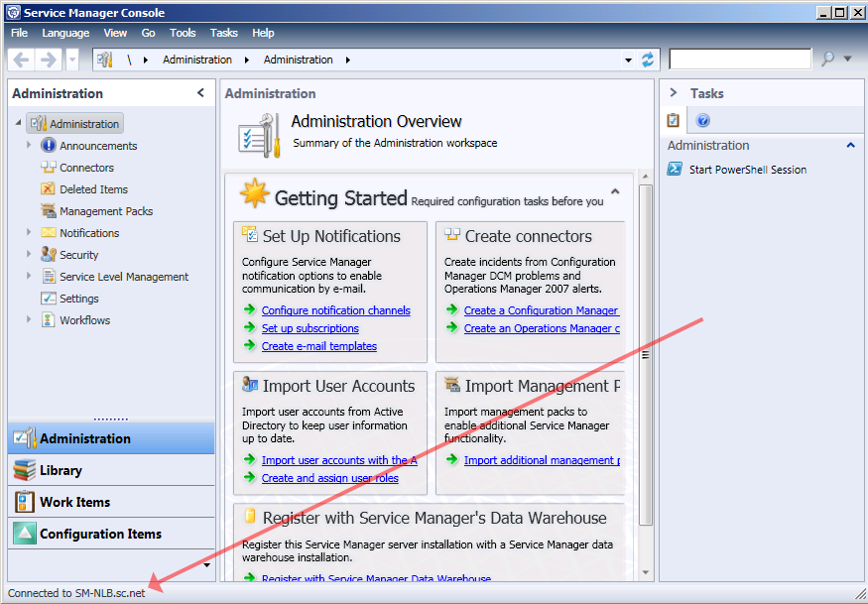Click the Connectors globe icon

[x=49, y=168]
